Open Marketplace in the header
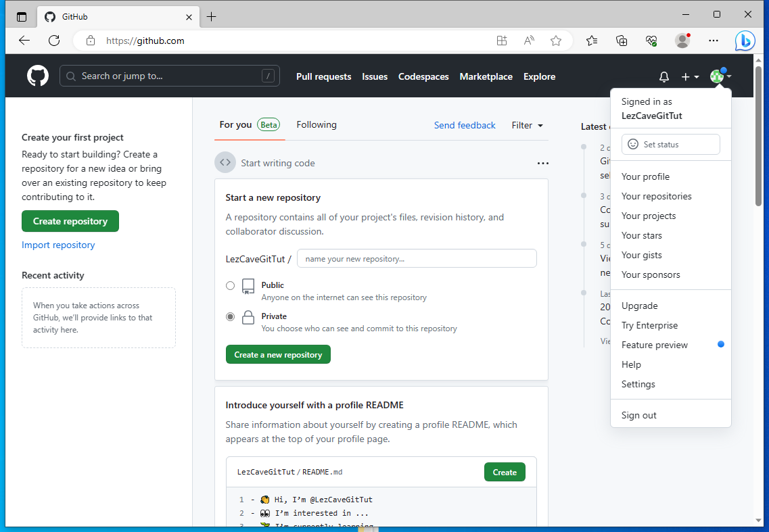The image size is (769, 532). (x=486, y=76)
